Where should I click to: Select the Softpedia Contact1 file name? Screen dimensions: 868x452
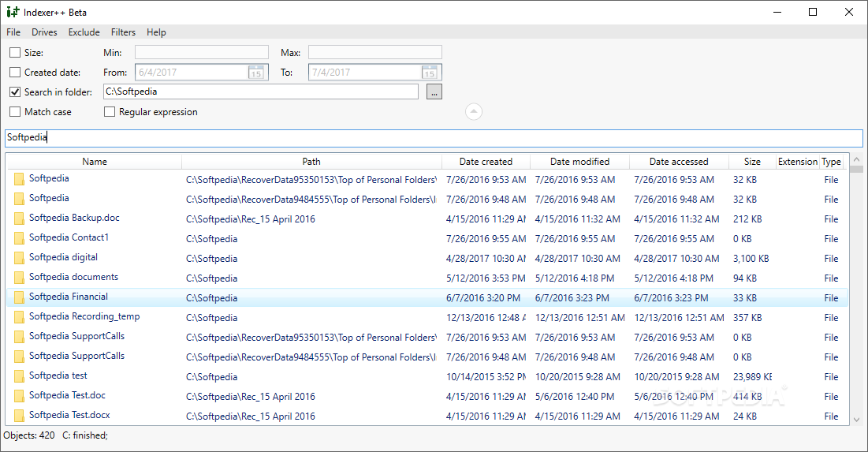coord(69,237)
